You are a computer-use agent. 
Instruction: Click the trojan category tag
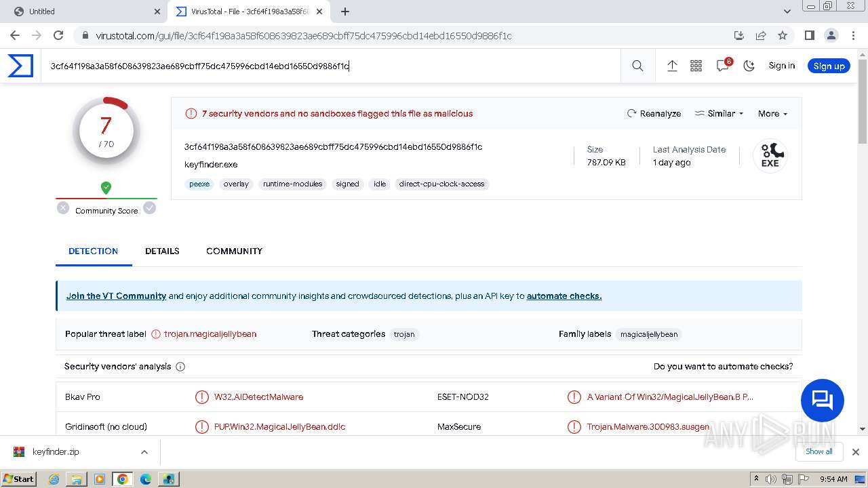coord(404,334)
